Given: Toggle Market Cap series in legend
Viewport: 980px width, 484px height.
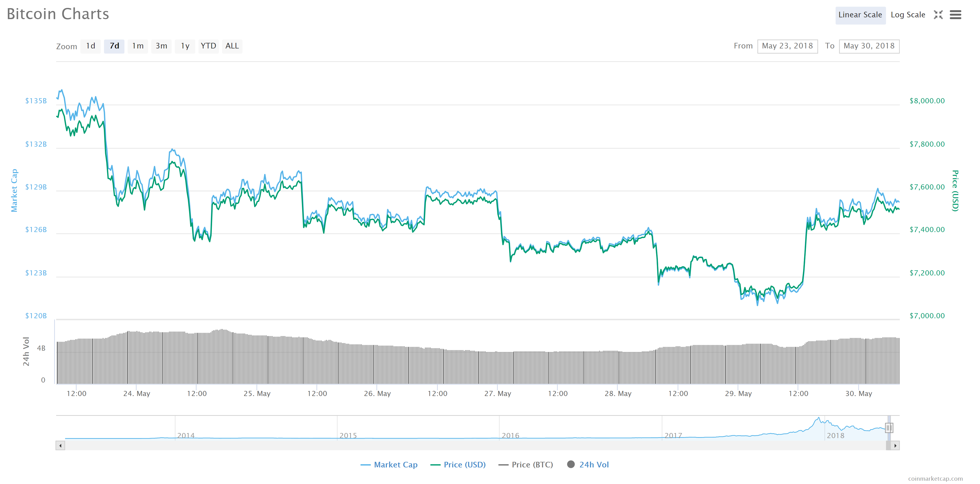Looking at the screenshot, I should pos(389,465).
